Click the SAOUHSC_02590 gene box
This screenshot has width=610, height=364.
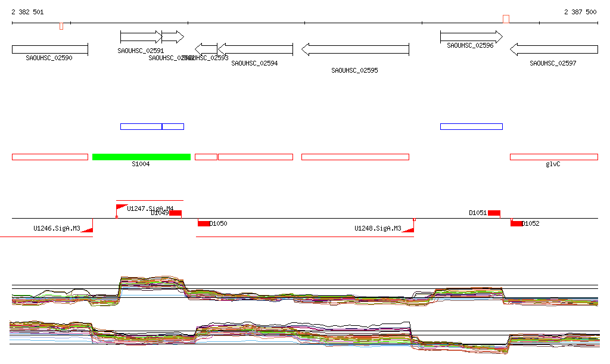(x=50, y=49)
